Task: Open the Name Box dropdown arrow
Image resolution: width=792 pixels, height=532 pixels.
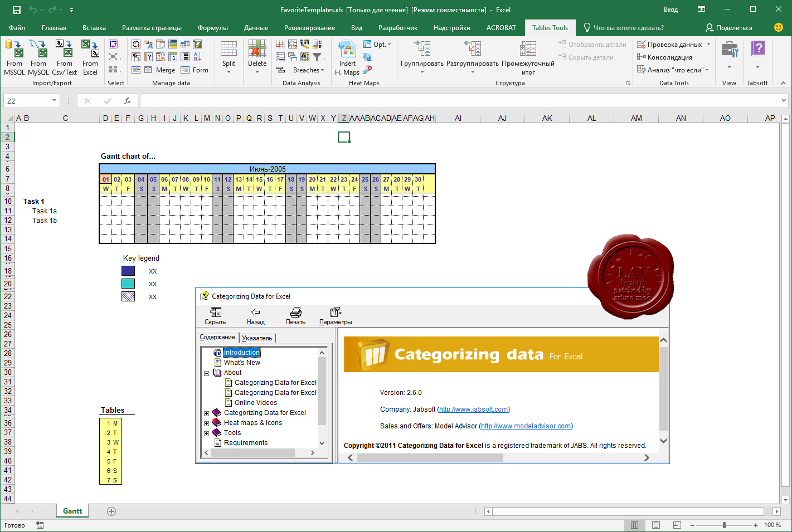Action: point(54,101)
